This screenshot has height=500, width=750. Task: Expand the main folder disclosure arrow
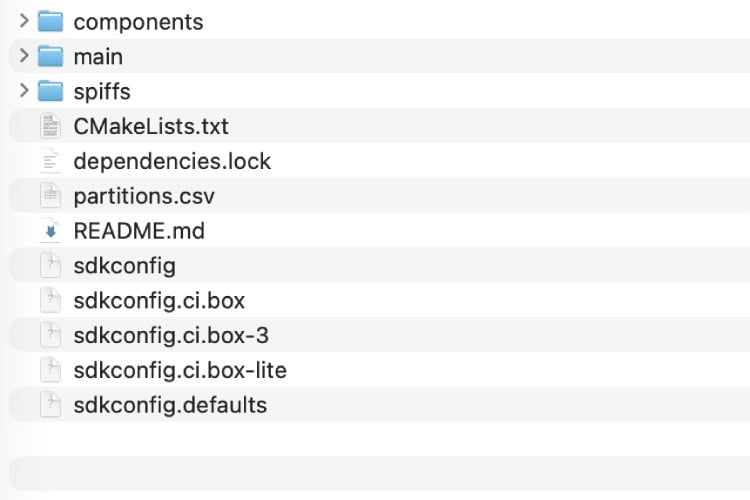pos(24,56)
